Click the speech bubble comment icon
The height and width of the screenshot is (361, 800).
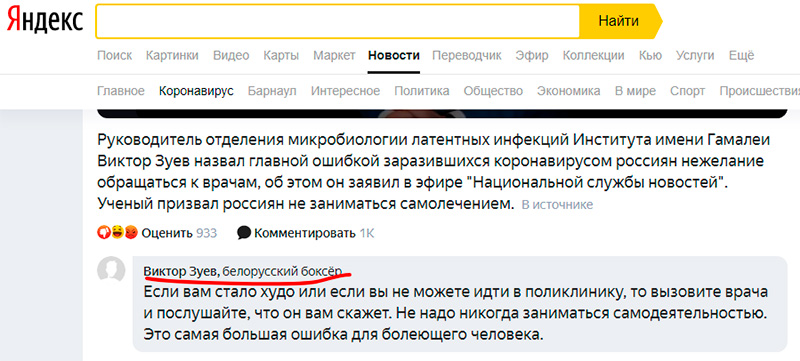point(244,233)
